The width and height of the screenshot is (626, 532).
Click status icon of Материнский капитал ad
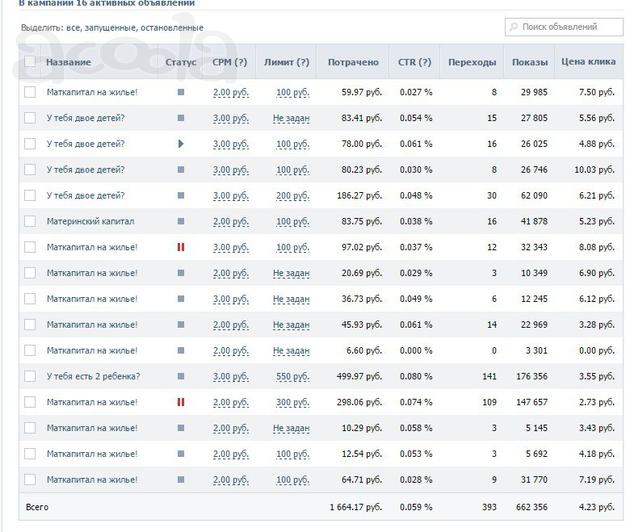[x=181, y=221]
